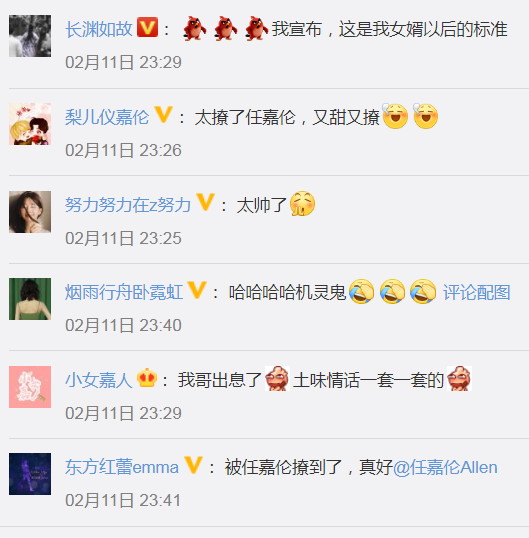
Task: Click the 小女嘉人 username
Action: tap(99, 381)
